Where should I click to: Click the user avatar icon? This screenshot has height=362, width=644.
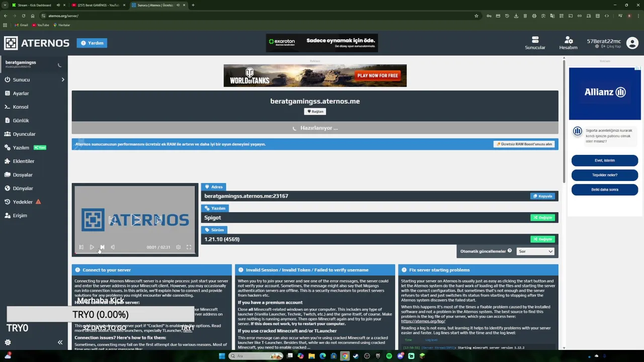[632, 43]
